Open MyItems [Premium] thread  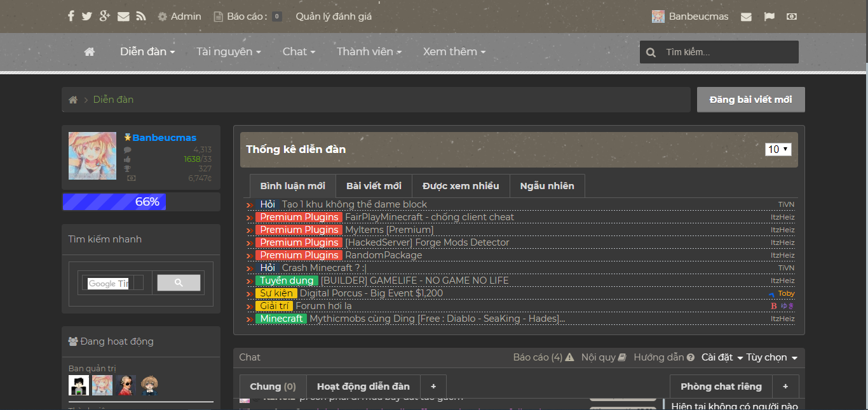tap(390, 230)
